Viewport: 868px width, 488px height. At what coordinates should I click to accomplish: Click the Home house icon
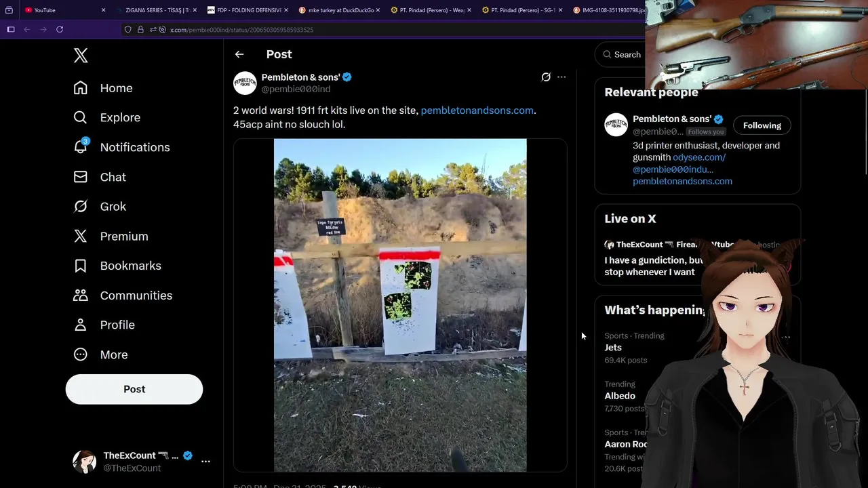pyautogui.click(x=80, y=88)
